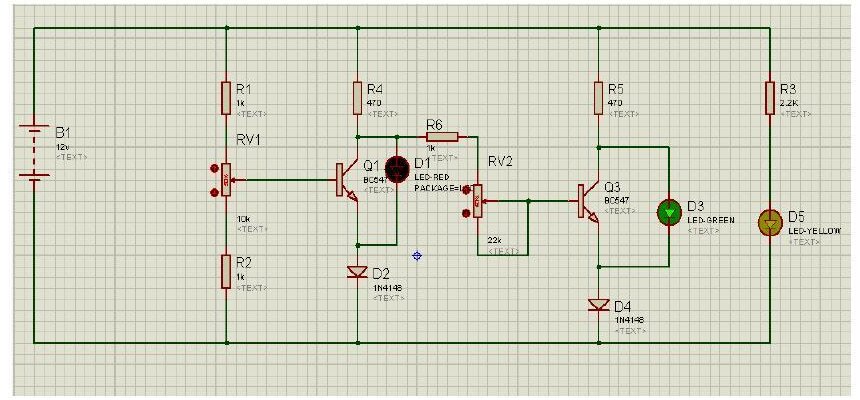Screen dimensions: 860x400
Task: Click lower red adjust dot of RV1
Action: 214,192
